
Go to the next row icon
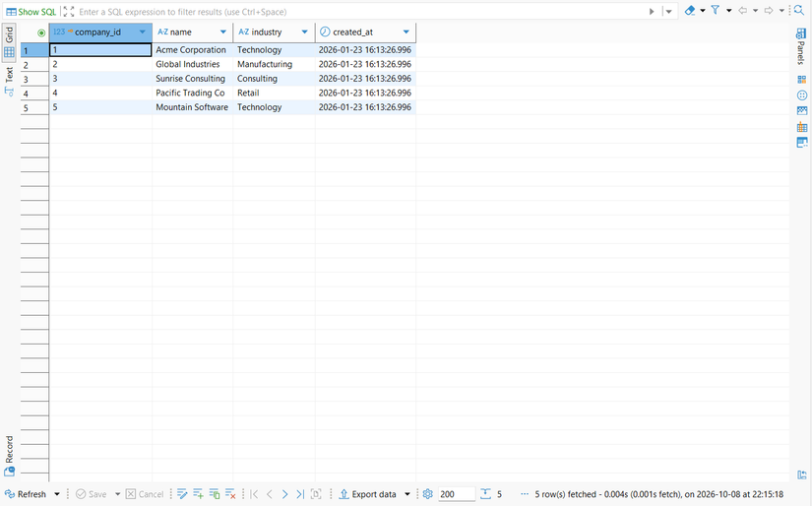coord(284,494)
